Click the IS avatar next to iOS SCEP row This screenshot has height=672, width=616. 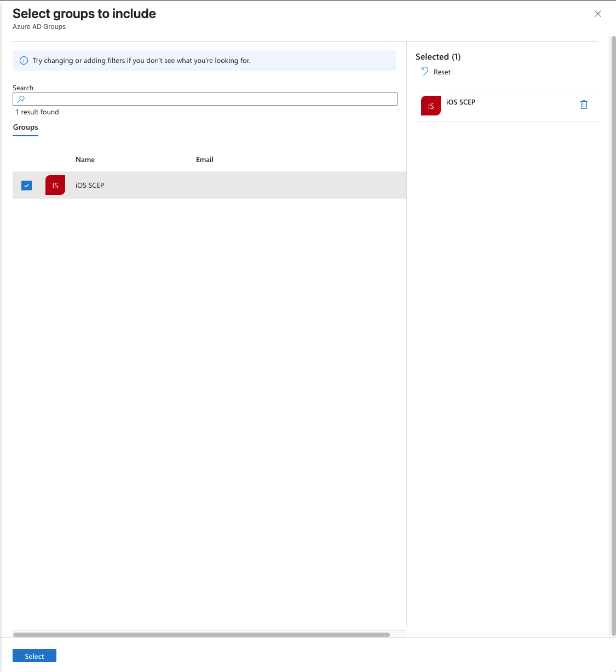[x=55, y=185]
